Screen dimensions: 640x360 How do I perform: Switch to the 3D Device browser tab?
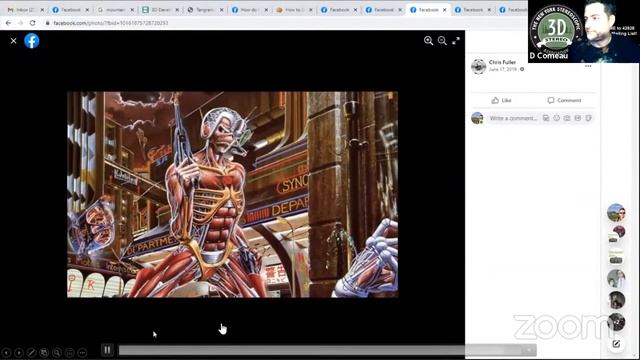click(160, 9)
